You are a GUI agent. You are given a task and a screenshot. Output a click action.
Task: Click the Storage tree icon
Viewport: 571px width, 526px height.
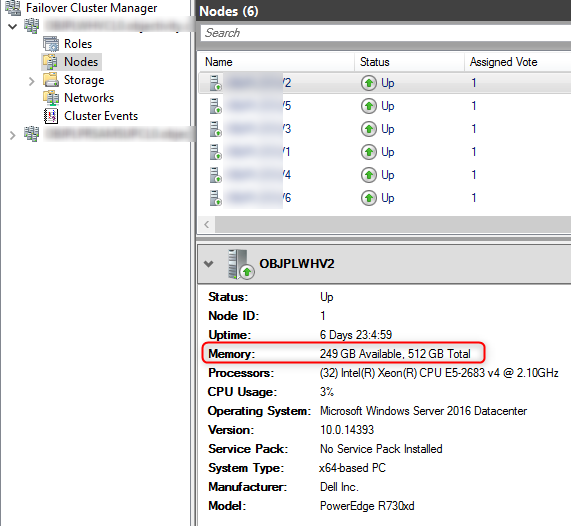coord(51,79)
